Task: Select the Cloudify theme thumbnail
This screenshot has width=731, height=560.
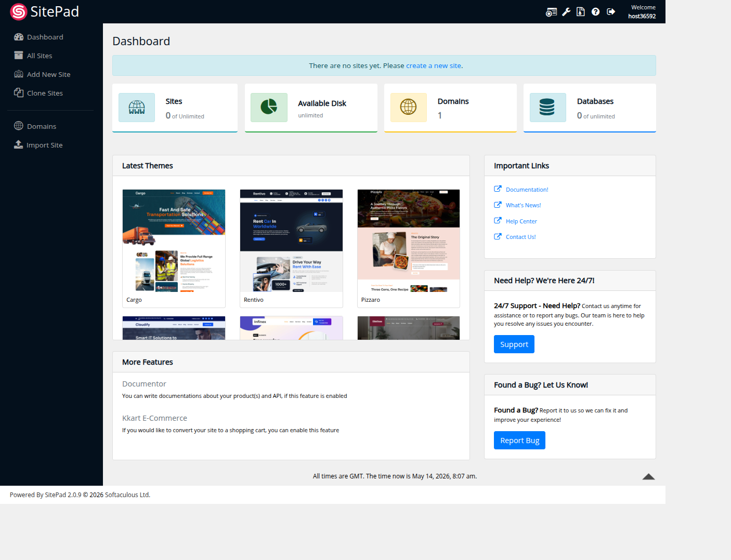Action: coord(174,328)
